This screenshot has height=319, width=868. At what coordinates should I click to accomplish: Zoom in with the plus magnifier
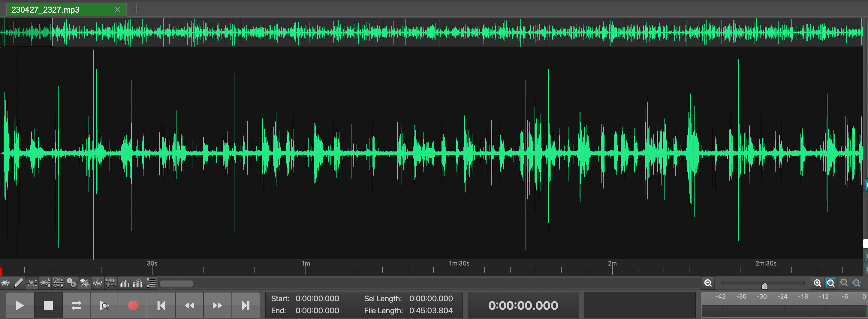coord(818,283)
